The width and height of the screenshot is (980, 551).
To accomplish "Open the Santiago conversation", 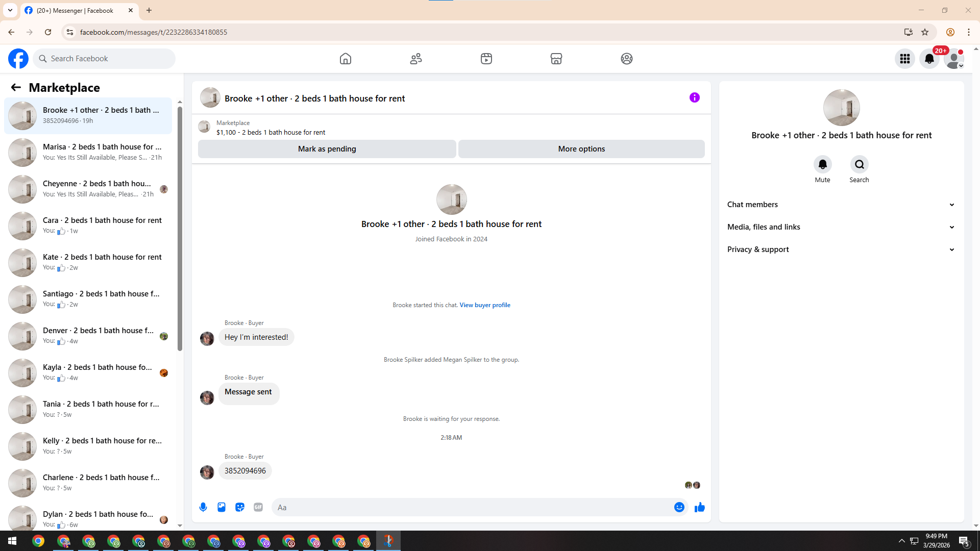I will pyautogui.click(x=88, y=299).
